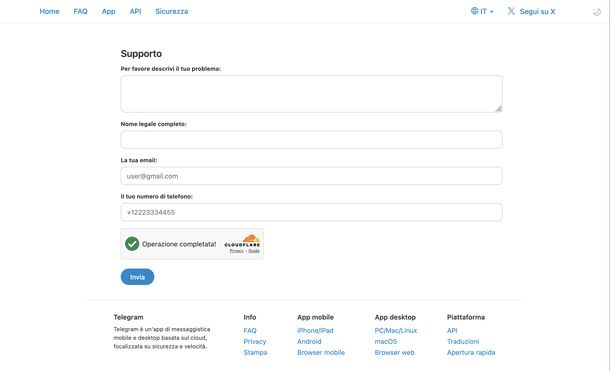Screen dimensions: 610x371
Task: Toggle dark mode moon icon
Action: tap(597, 12)
